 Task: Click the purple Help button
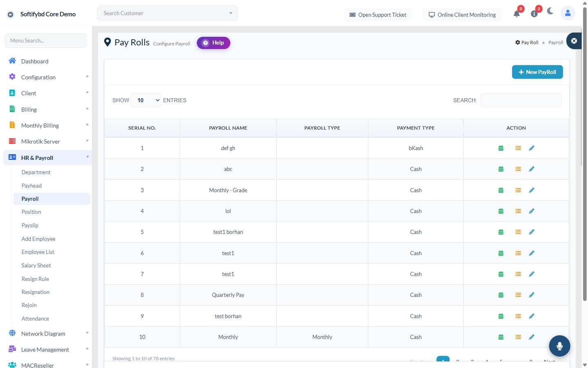point(214,43)
